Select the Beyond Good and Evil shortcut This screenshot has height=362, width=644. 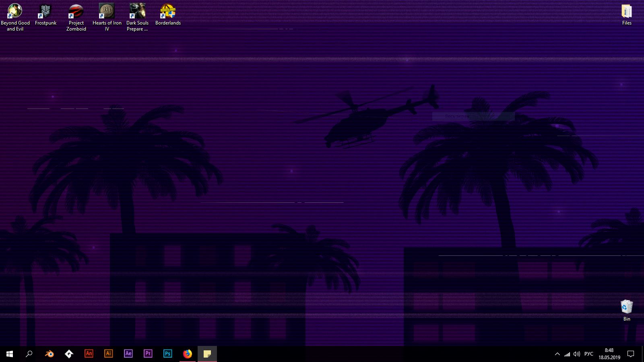15,17
